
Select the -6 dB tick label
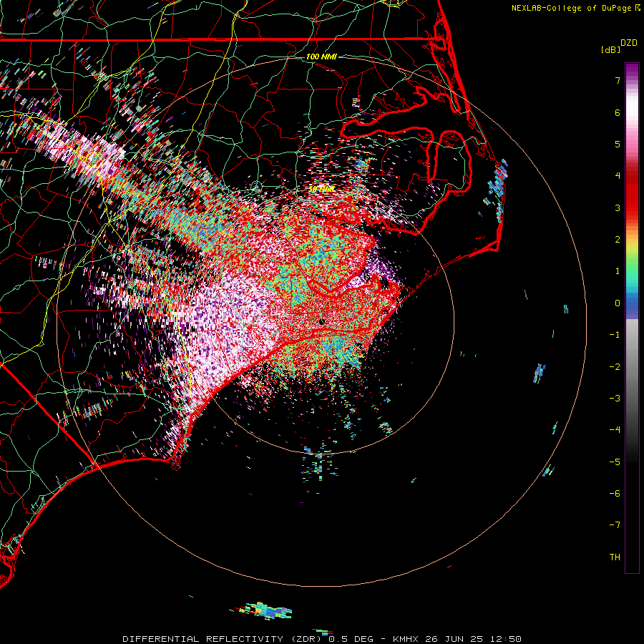point(615,494)
